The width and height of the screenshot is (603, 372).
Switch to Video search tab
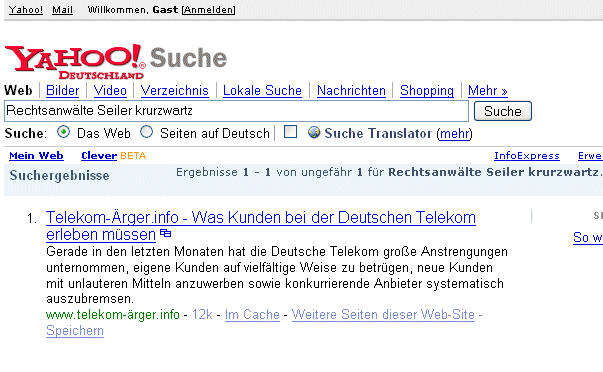pyautogui.click(x=110, y=91)
